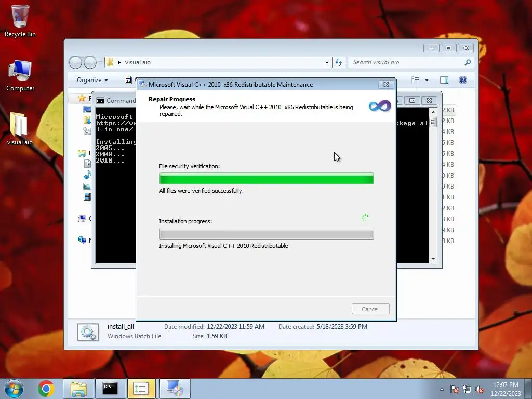Open the recent pages dropdown arrow
Viewport: 532px width, 399px height.
tap(100, 63)
